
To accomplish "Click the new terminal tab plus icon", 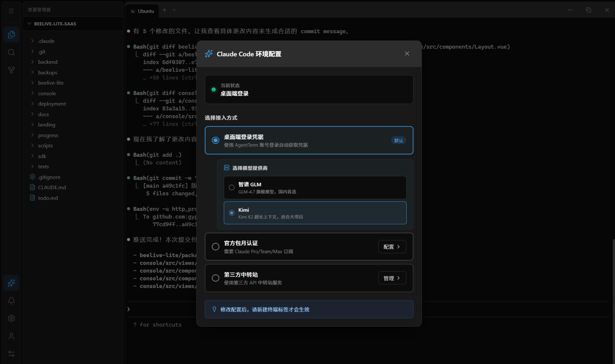I will pos(165,10).
